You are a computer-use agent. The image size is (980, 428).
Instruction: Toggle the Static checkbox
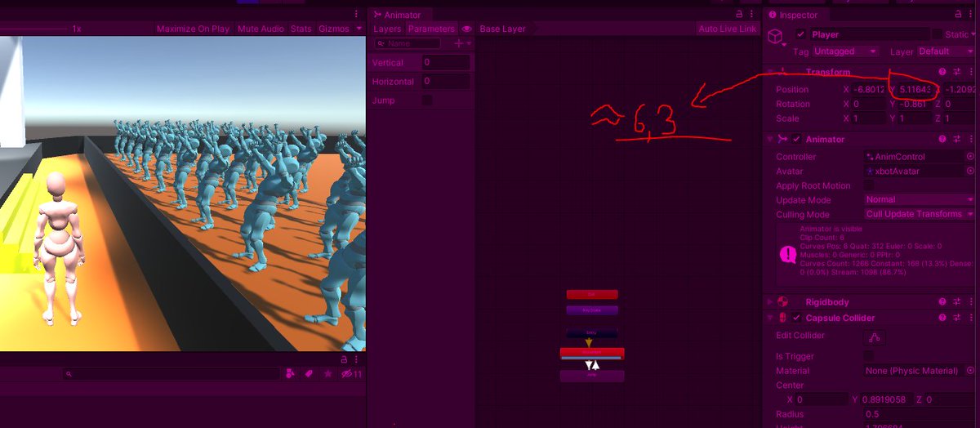click(936, 34)
